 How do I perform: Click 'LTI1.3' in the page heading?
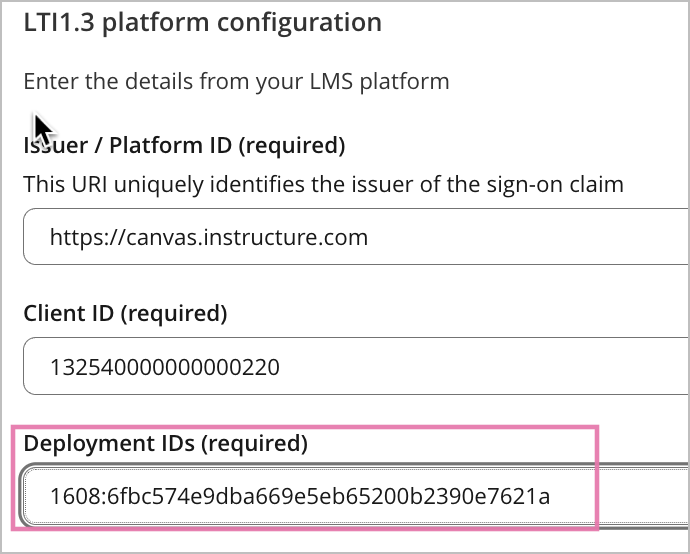coord(59,22)
